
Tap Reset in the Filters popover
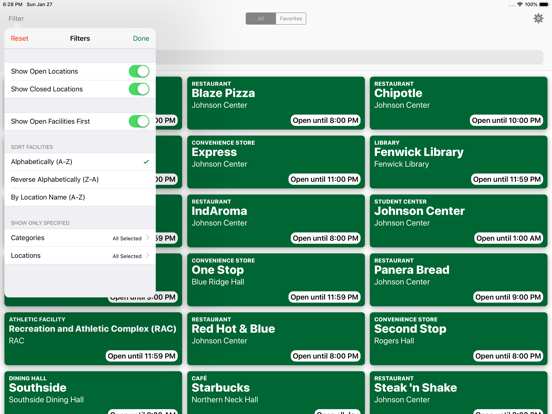click(x=19, y=38)
